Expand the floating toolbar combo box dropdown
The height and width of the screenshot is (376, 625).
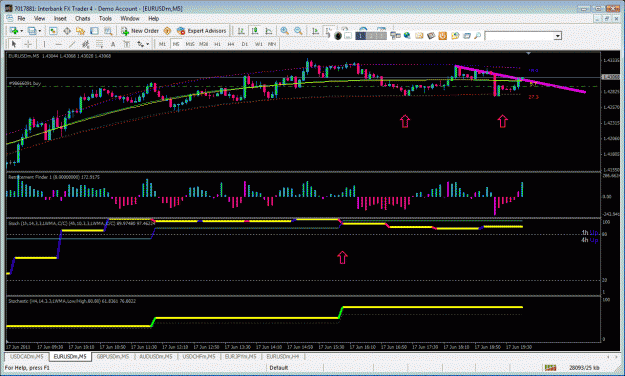558,36
